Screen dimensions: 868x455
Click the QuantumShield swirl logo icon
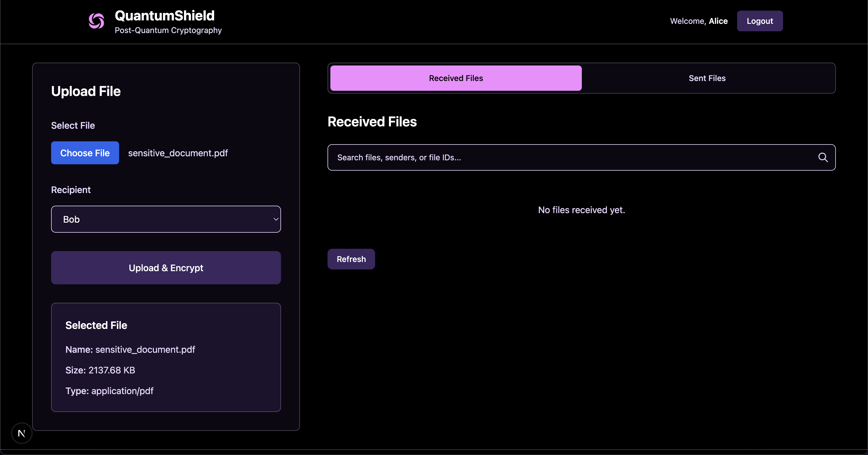coord(96,21)
